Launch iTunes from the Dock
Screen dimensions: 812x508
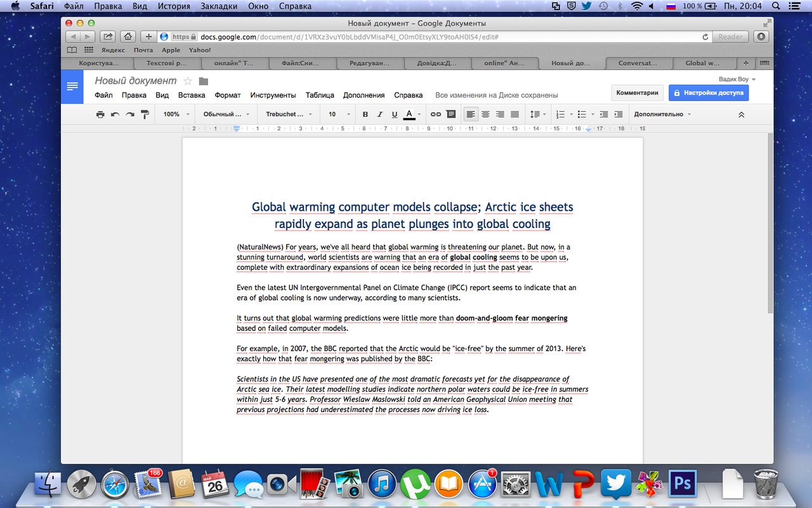381,485
